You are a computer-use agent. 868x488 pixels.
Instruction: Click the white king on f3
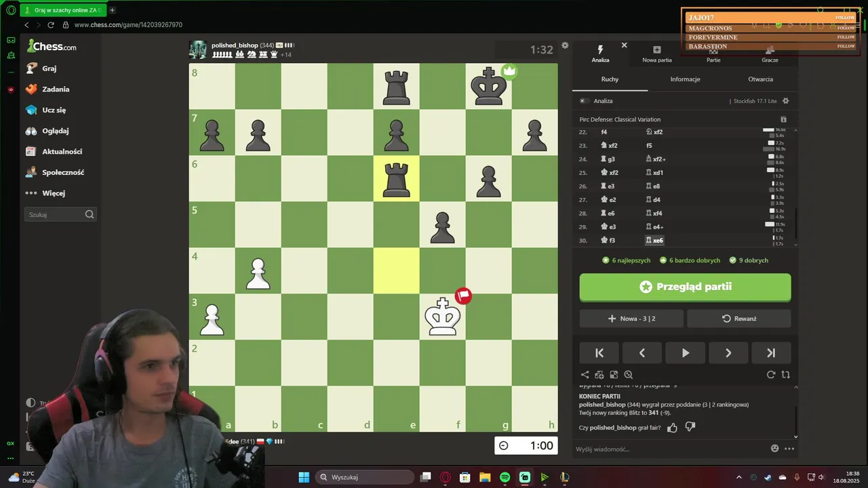coord(442,317)
